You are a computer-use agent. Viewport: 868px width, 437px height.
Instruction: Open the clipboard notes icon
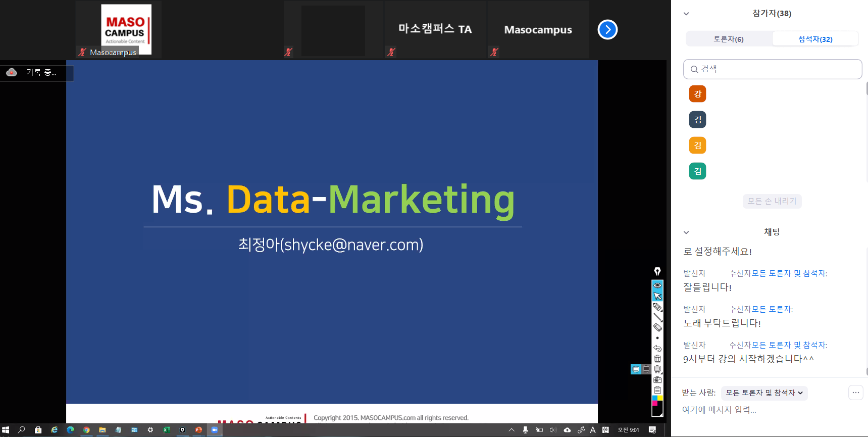pyautogui.click(x=657, y=390)
